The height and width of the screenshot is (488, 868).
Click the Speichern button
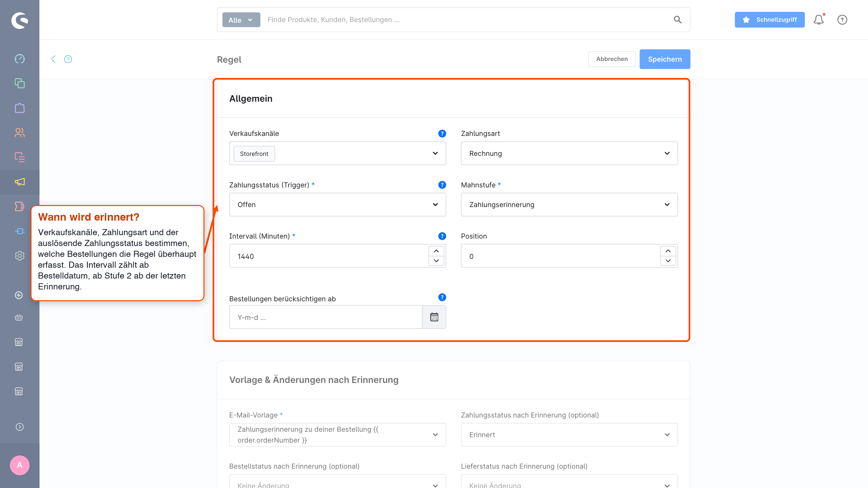click(665, 59)
